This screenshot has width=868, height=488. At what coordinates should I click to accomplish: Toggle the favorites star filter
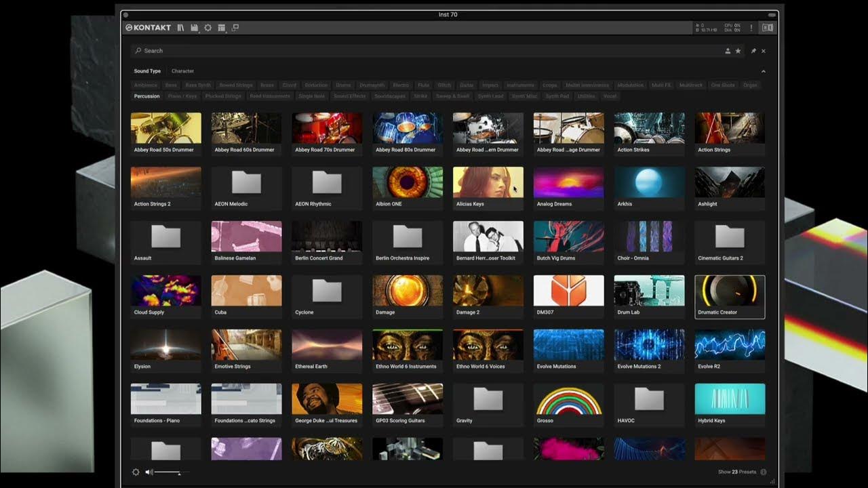[x=737, y=51]
